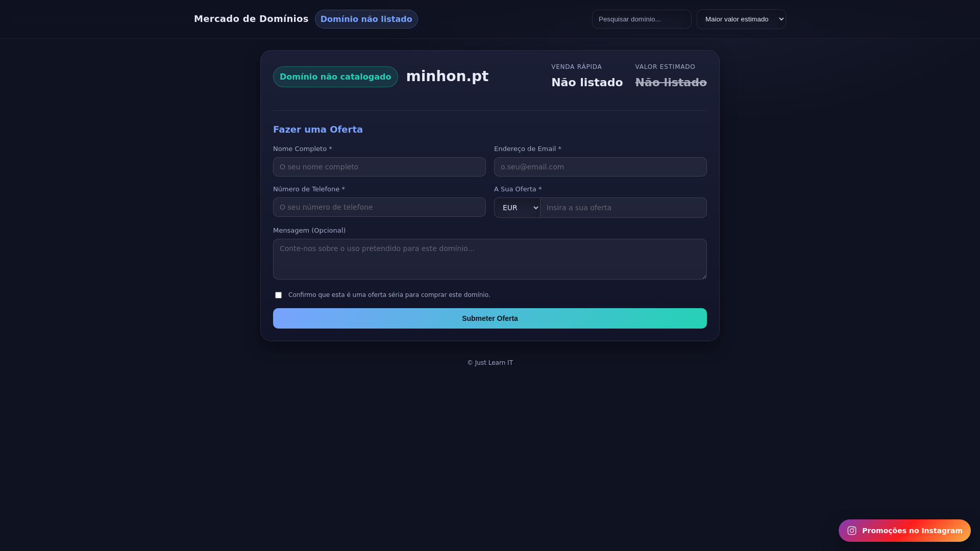Click the struck-through Valor Estimado value

671,83
